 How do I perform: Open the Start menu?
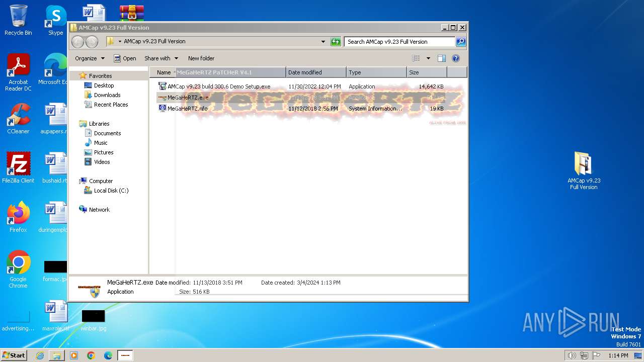coord(14,355)
